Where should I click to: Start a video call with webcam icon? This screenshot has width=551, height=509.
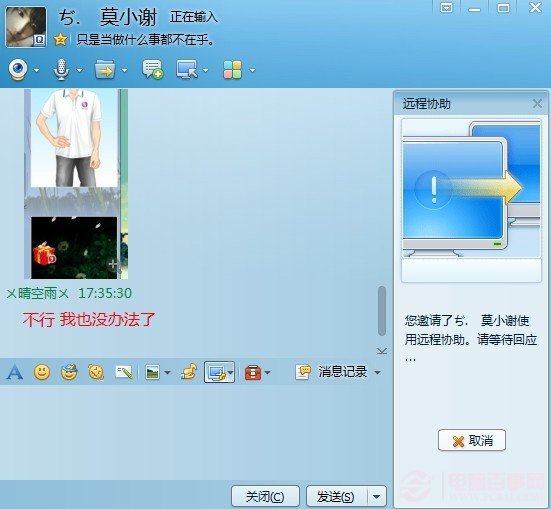18,69
